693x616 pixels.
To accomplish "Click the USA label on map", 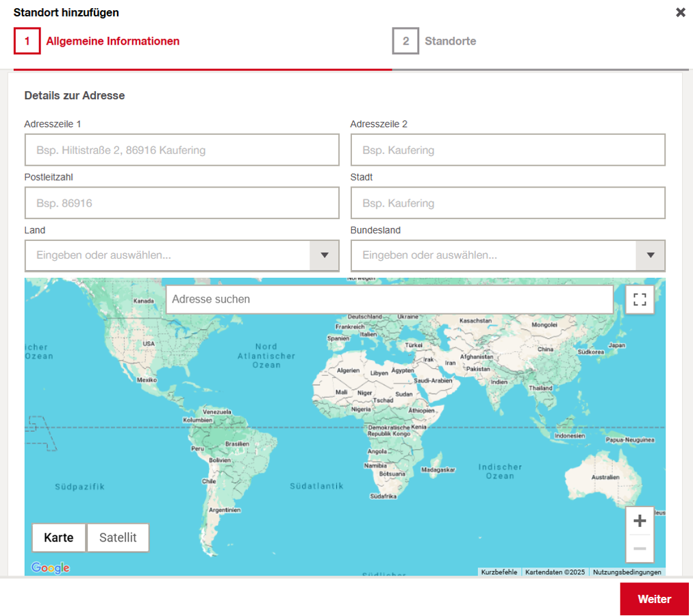I will 149,344.
